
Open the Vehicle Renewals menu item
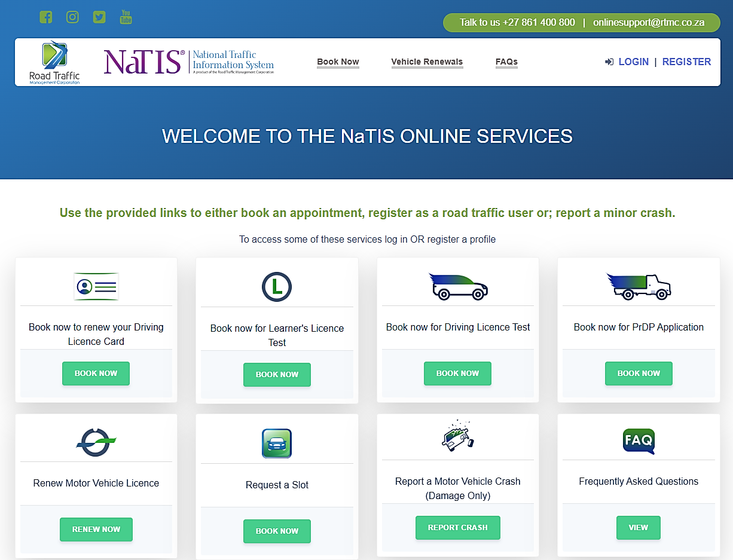(427, 62)
